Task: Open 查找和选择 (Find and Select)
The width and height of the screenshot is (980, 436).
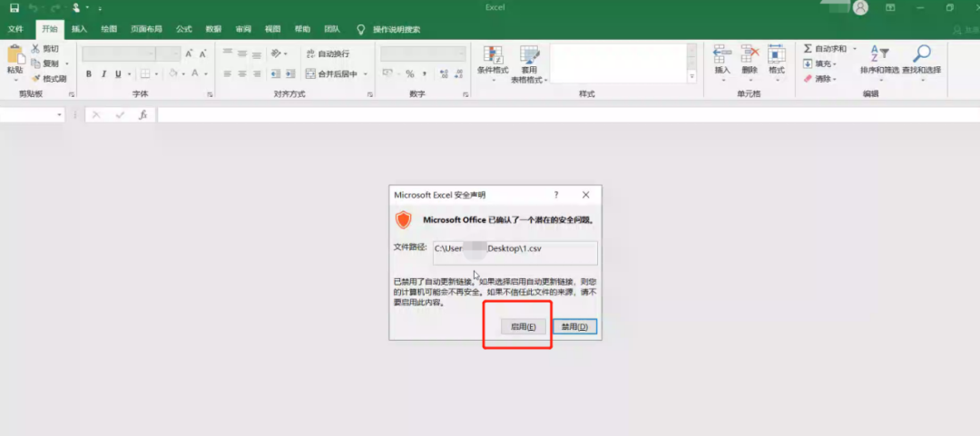Action: tap(921, 63)
